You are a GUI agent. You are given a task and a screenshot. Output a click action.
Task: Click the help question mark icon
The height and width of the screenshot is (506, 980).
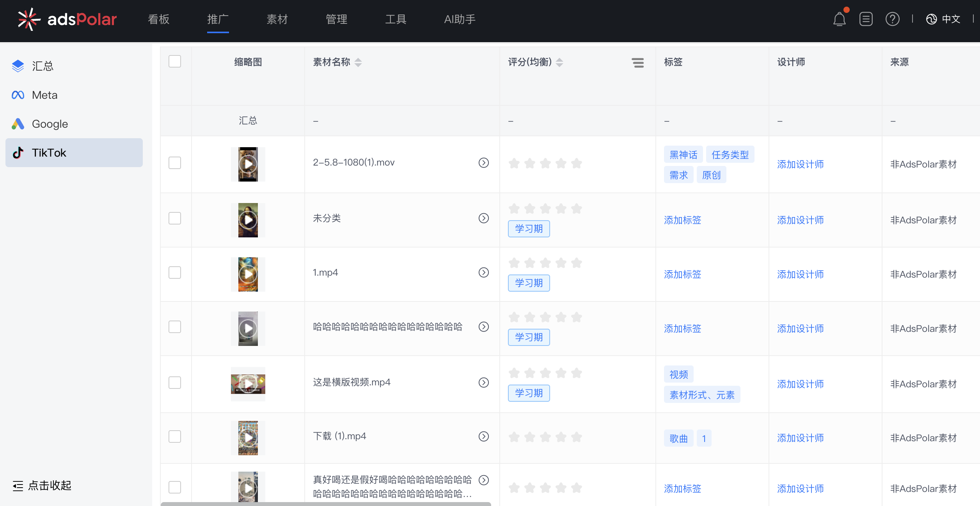(892, 19)
